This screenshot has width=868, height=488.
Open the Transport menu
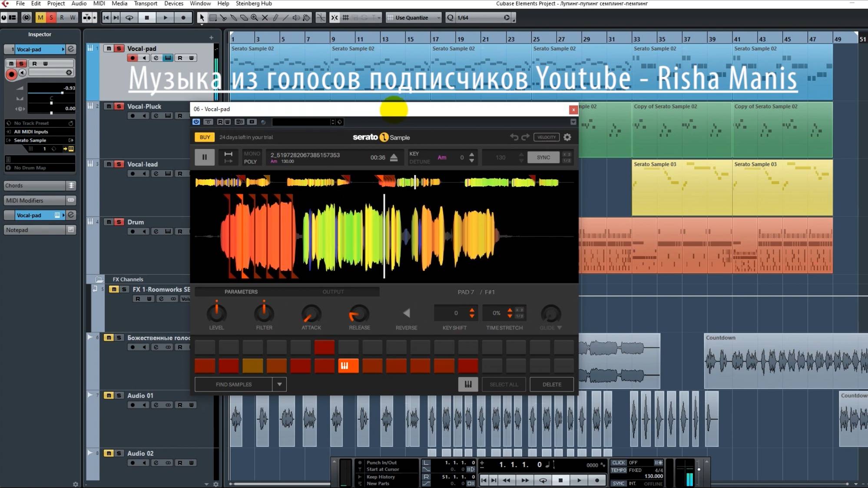pyautogui.click(x=145, y=3)
